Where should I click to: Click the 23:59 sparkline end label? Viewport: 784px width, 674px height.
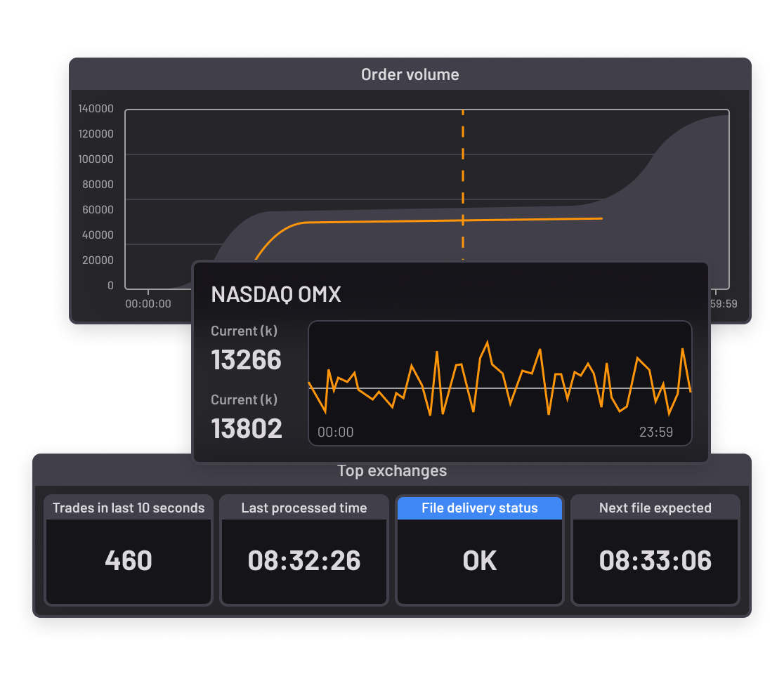pos(655,432)
